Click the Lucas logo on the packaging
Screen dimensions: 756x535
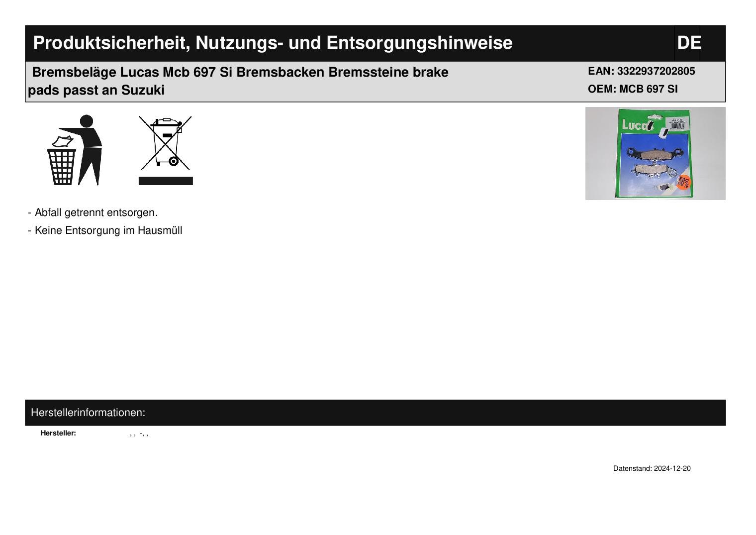coord(637,124)
